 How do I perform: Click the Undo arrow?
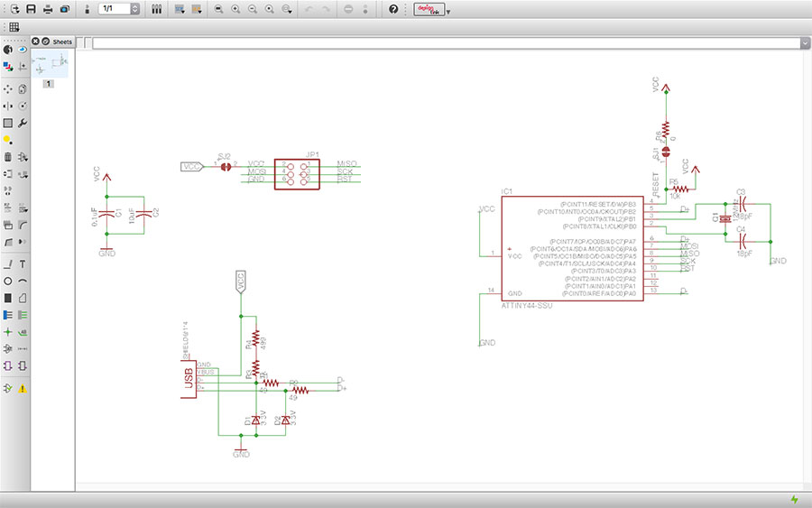pyautogui.click(x=309, y=9)
